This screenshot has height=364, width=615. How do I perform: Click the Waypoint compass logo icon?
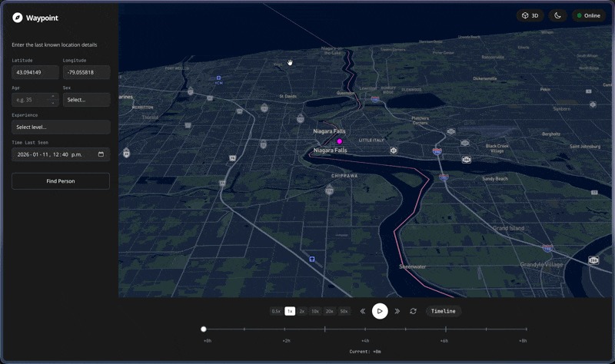pyautogui.click(x=17, y=18)
